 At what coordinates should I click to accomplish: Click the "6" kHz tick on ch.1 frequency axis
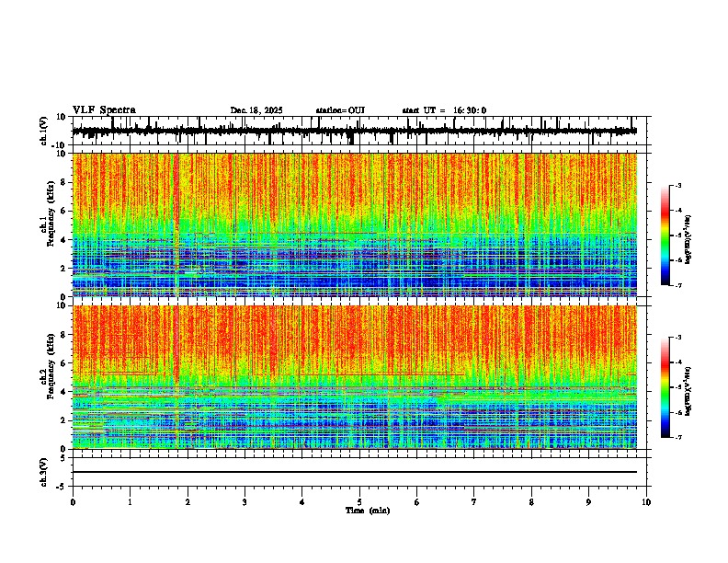click(x=64, y=211)
